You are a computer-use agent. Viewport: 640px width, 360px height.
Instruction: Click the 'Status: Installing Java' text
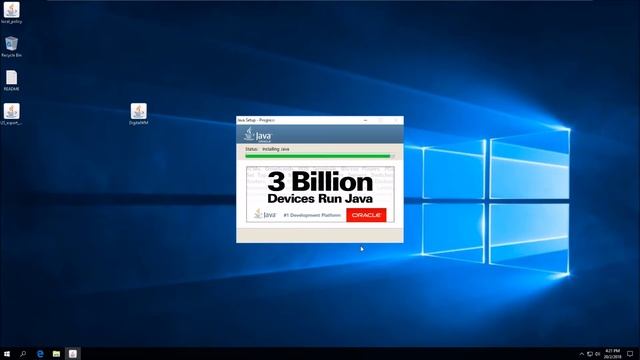pyautogui.click(x=267, y=149)
